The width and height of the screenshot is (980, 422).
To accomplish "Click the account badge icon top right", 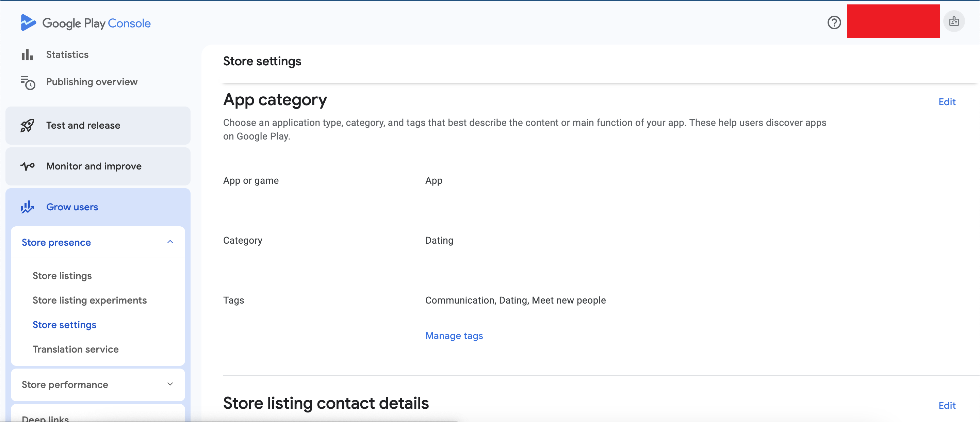I will click(x=954, y=22).
